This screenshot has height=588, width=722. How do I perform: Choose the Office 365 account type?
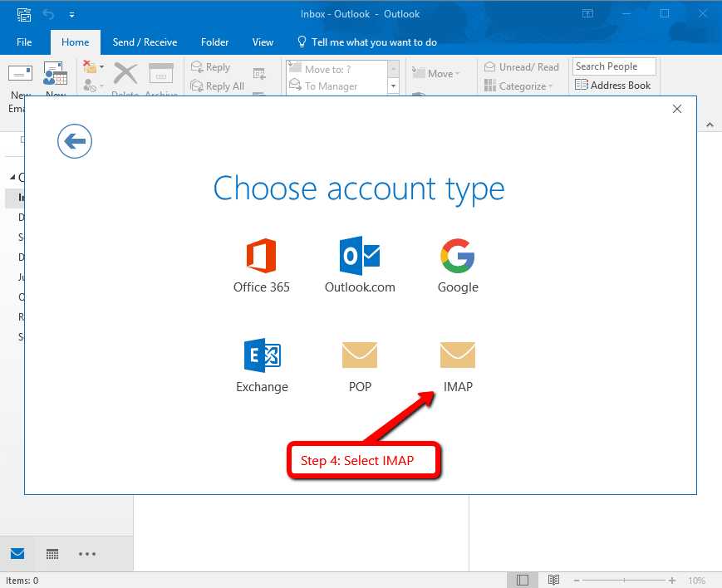click(x=262, y=266)
